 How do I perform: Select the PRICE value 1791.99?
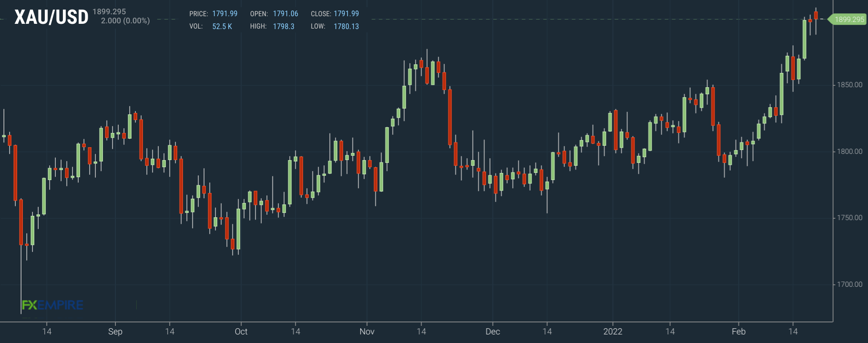(x=225, y=14)
